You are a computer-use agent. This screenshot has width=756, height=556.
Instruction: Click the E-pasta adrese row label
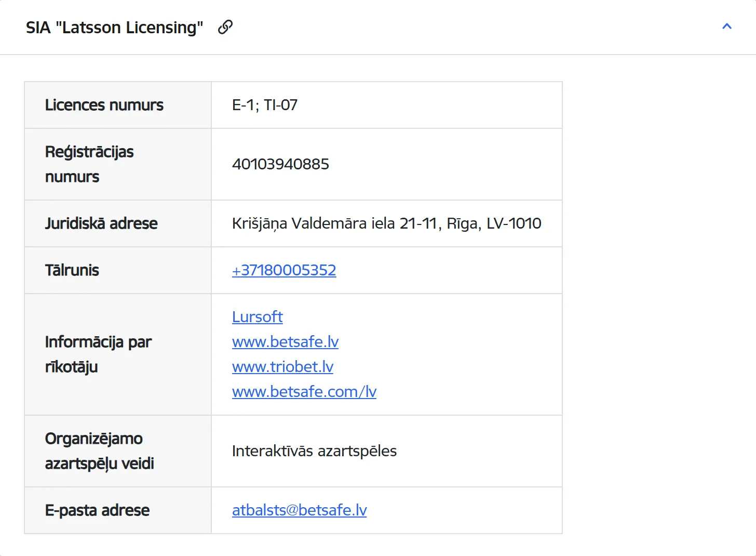click(x=97, y=510)
